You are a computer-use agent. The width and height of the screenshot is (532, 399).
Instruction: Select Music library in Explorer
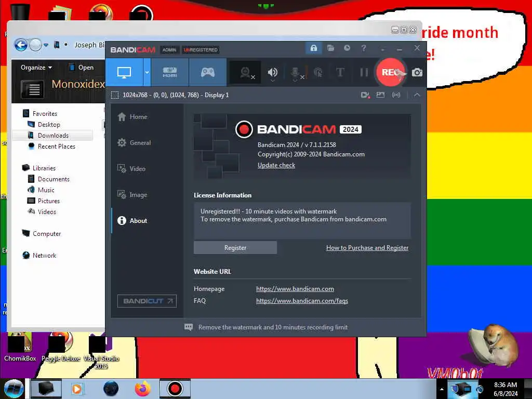(46, 190)
